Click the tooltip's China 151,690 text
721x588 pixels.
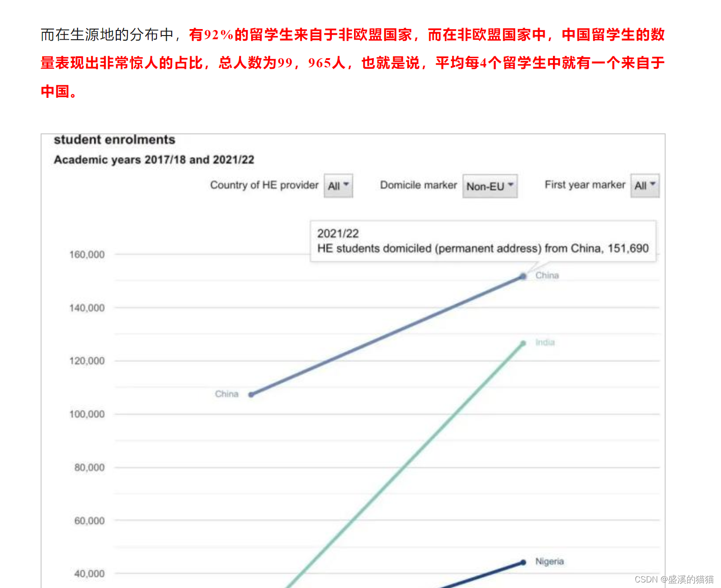pyautogui.click(x=483, y=248)
